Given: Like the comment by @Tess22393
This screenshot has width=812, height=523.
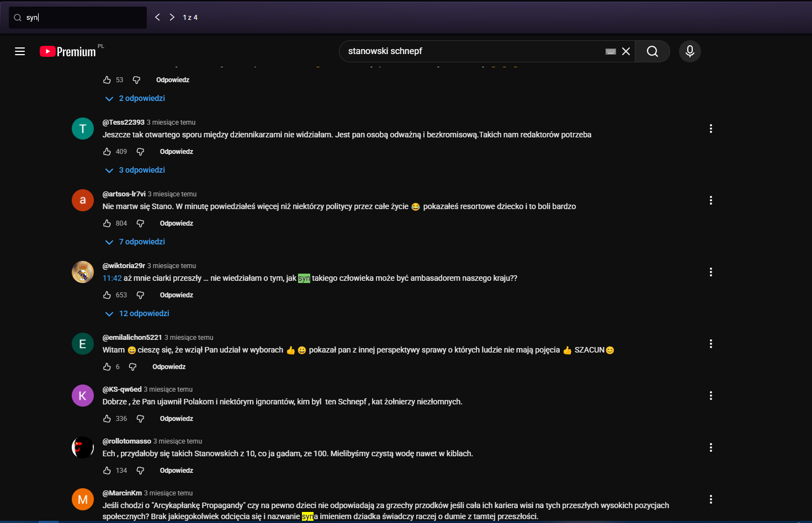Looking at the screenshot, I should click(107, 152).
